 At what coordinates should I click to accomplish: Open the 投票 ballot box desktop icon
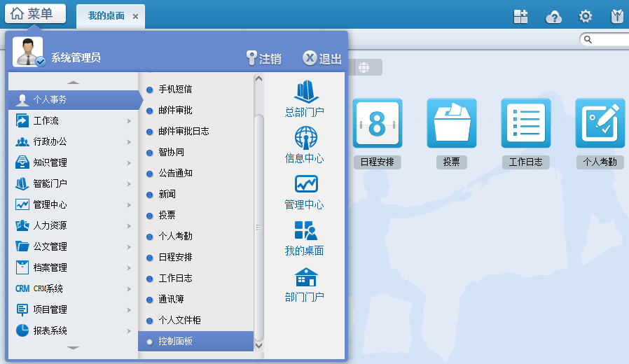[x=451, y=123]
